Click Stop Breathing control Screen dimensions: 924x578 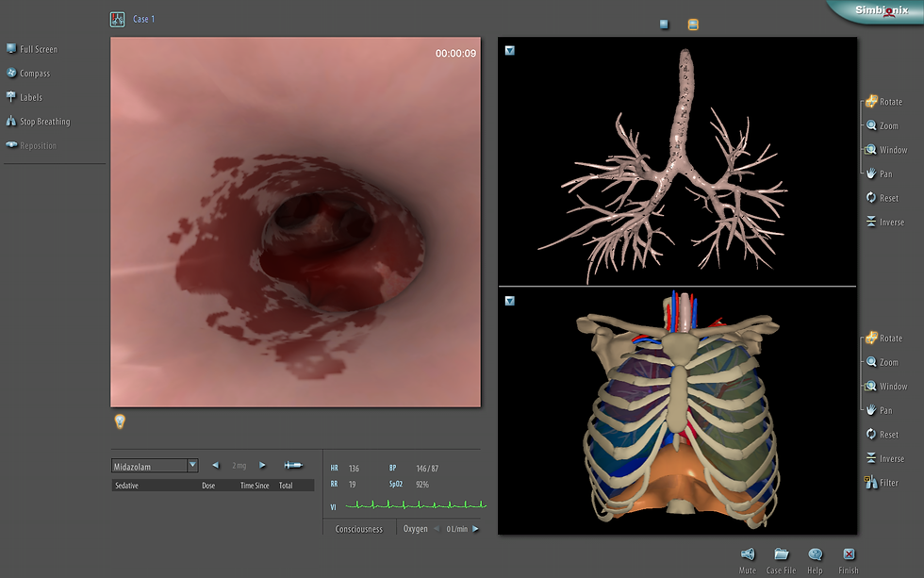coord(38,122)
